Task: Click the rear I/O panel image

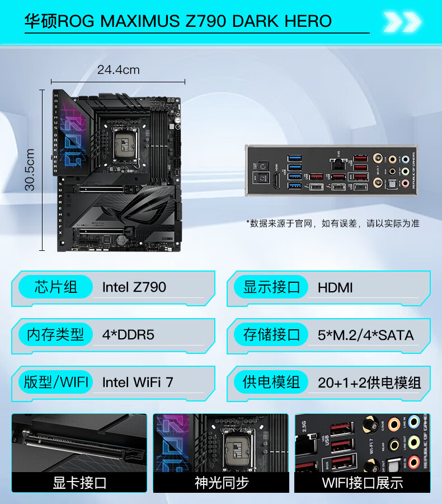Action: [331, 170]
